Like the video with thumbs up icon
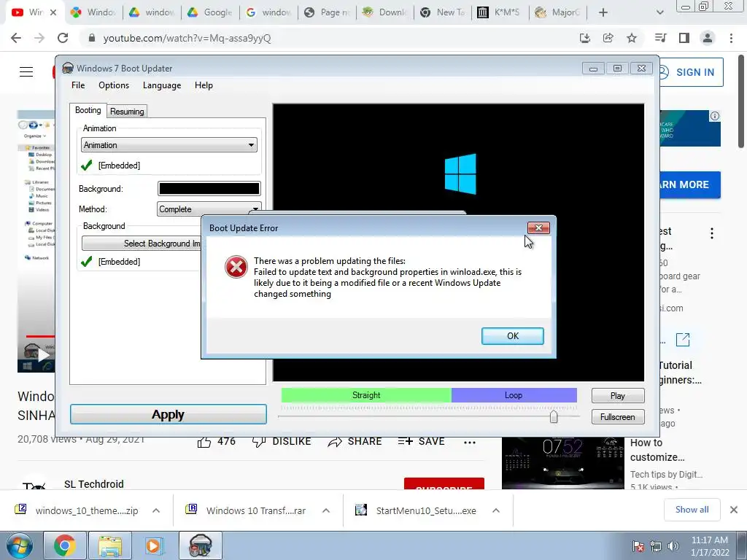Screen dimensions: 747x560 tap(204, 442)
